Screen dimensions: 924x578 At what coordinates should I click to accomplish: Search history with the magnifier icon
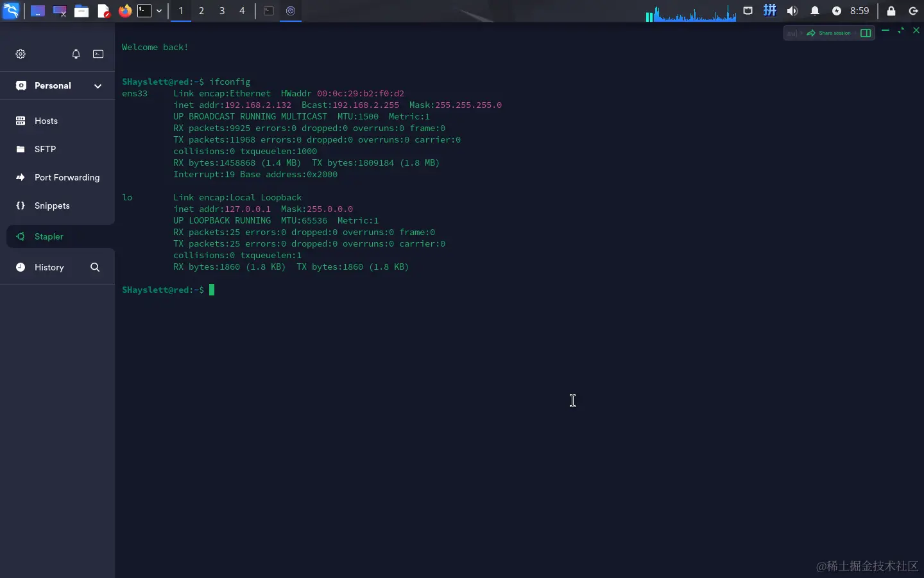pyautogui.click(x=95, y=267)
